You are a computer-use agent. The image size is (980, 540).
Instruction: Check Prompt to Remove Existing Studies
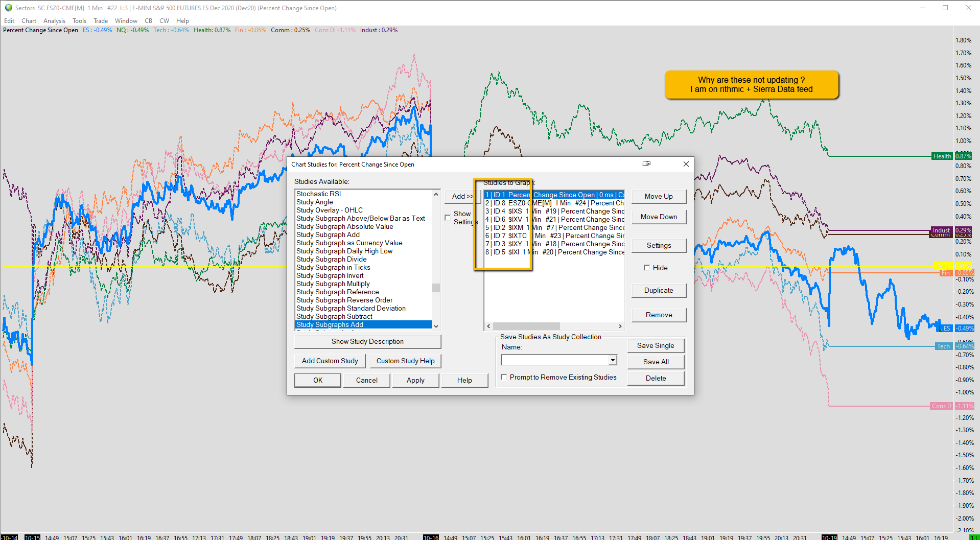point(504,377)
